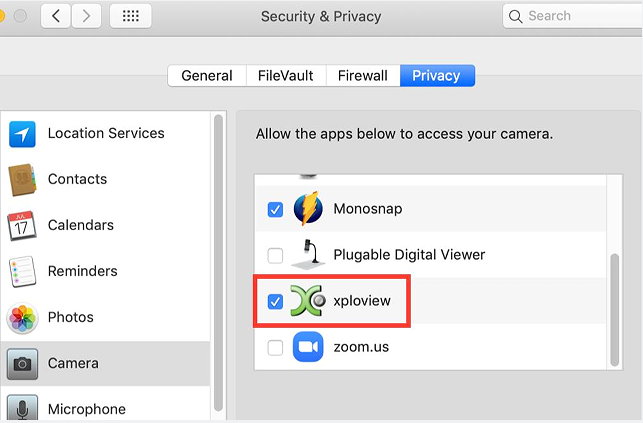This screenshot has height=423, width=643.
Task: Go back with the left chevron button
Action: [56, 16]
